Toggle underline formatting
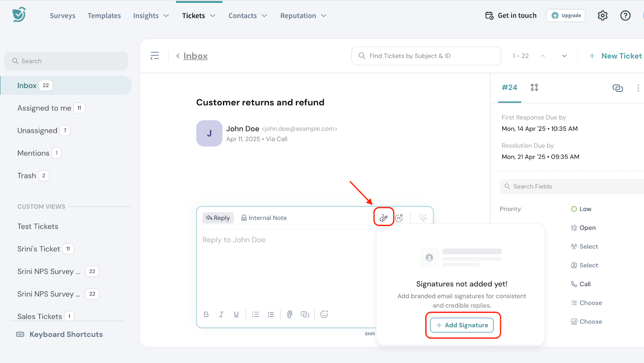The height and width of the screenshot is (363, 644). coord(236,314)
